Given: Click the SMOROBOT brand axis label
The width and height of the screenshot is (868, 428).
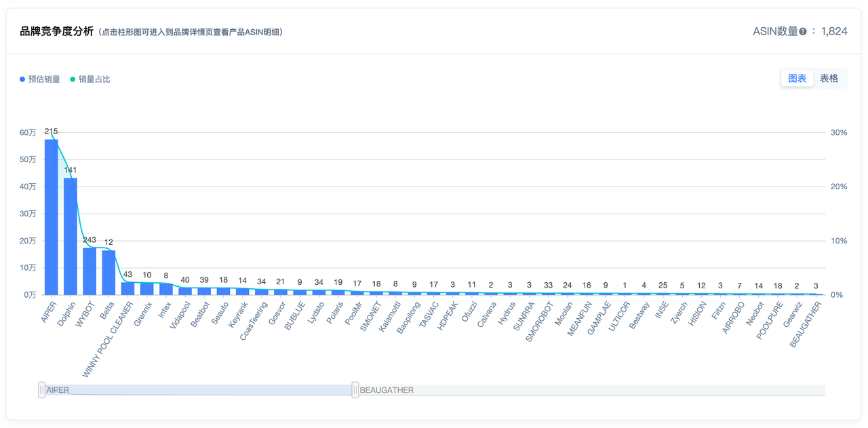Looking at the screenshot, I should click(x=539, y=321).
